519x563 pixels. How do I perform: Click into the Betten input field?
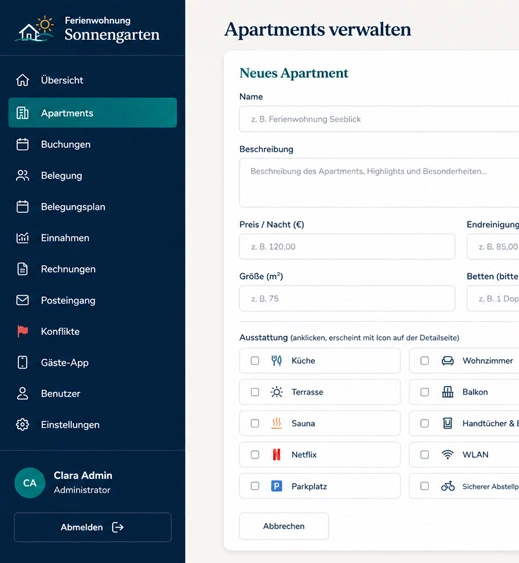coord(493,298)
